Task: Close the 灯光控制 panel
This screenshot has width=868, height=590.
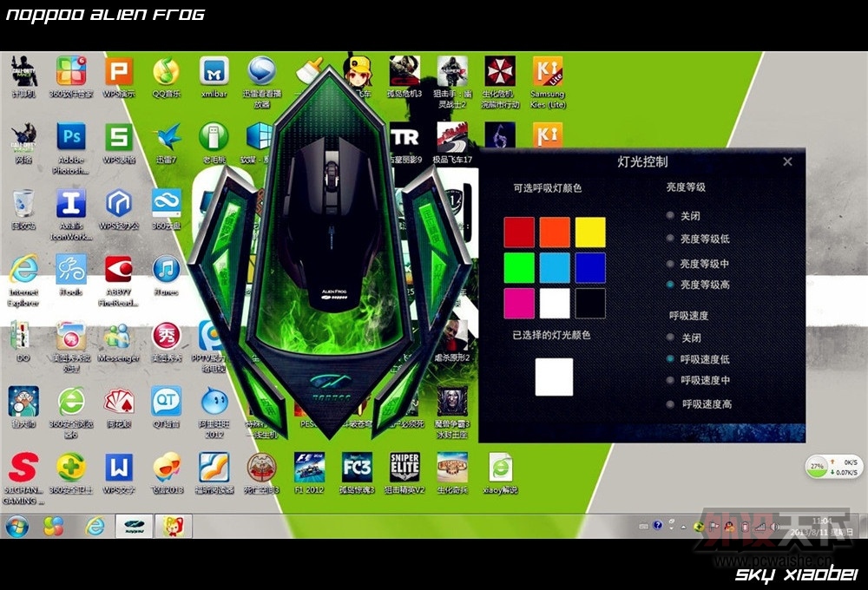Action: (788, 161)
